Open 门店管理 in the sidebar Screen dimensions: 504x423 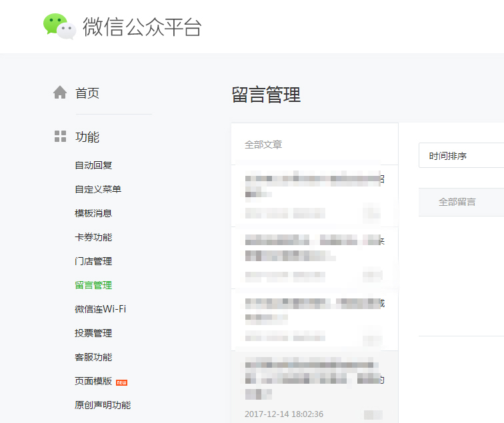pos(93,261)
